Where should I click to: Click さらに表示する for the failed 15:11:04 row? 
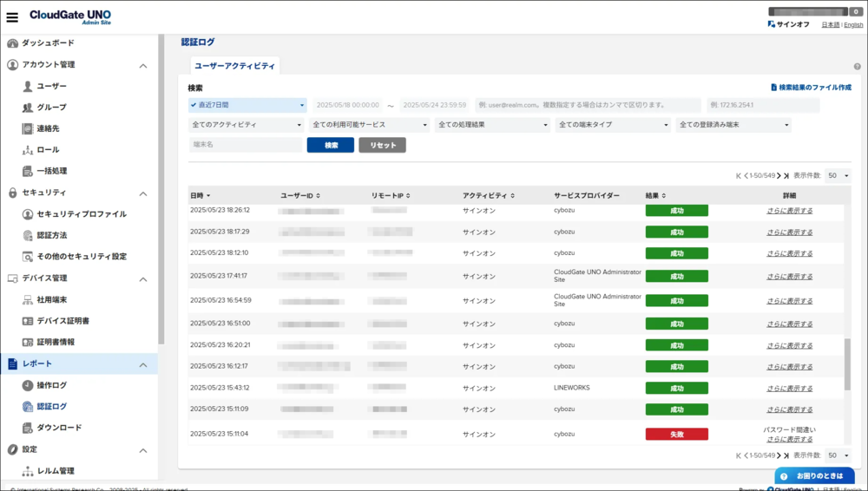[x=789, y=440]
